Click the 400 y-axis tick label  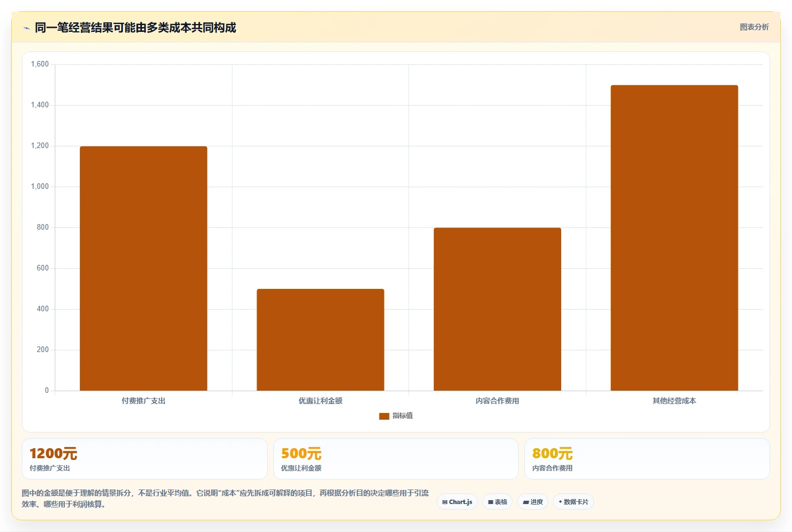42,309
